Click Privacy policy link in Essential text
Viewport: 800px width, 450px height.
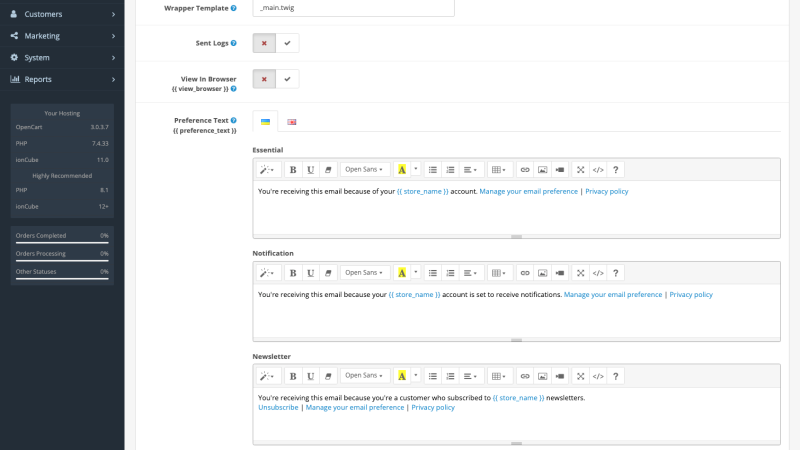[607, 191]
